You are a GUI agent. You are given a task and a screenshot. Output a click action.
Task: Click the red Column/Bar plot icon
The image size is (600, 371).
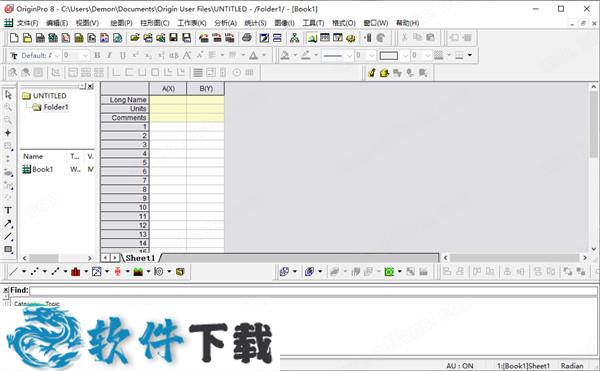pyautogui.click(x=76, y=272)
